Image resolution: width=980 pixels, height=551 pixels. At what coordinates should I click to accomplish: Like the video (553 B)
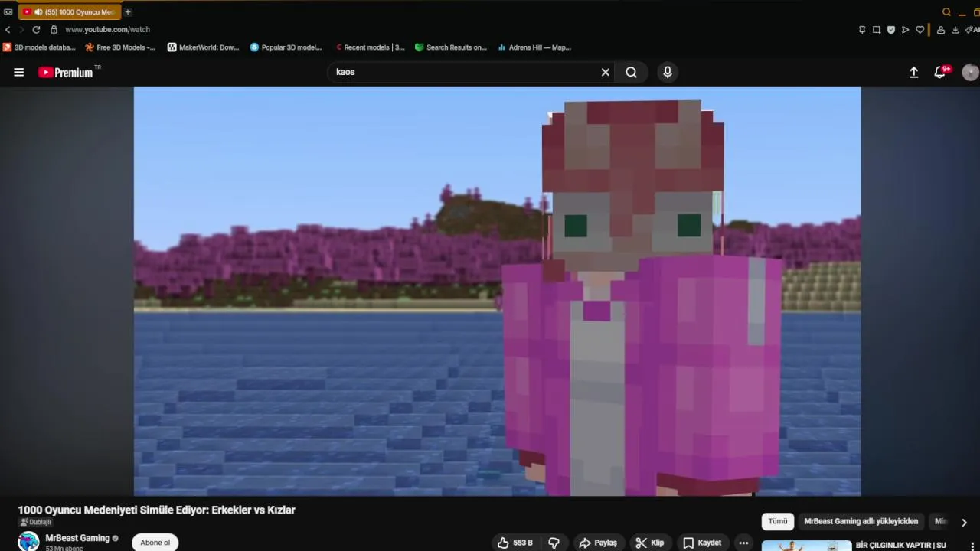click(x=514, y=543)
